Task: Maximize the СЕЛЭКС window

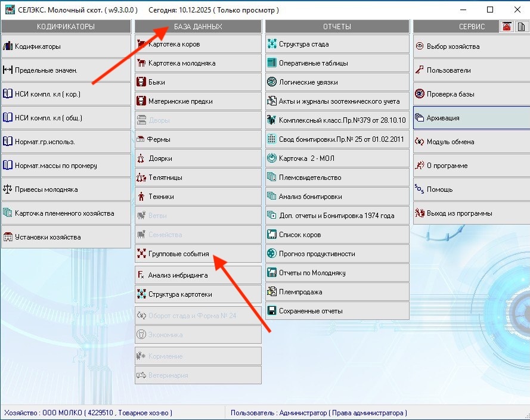Action: 490,10
